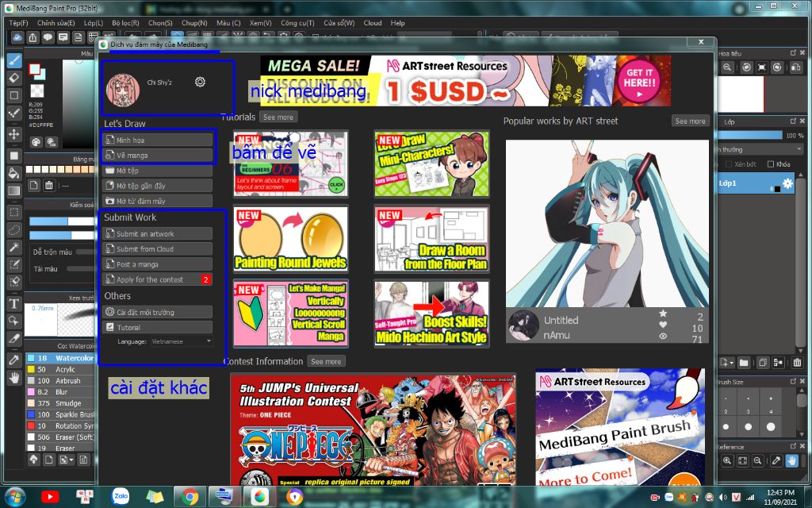Click Submit from Cloud button

click(158, 248)
